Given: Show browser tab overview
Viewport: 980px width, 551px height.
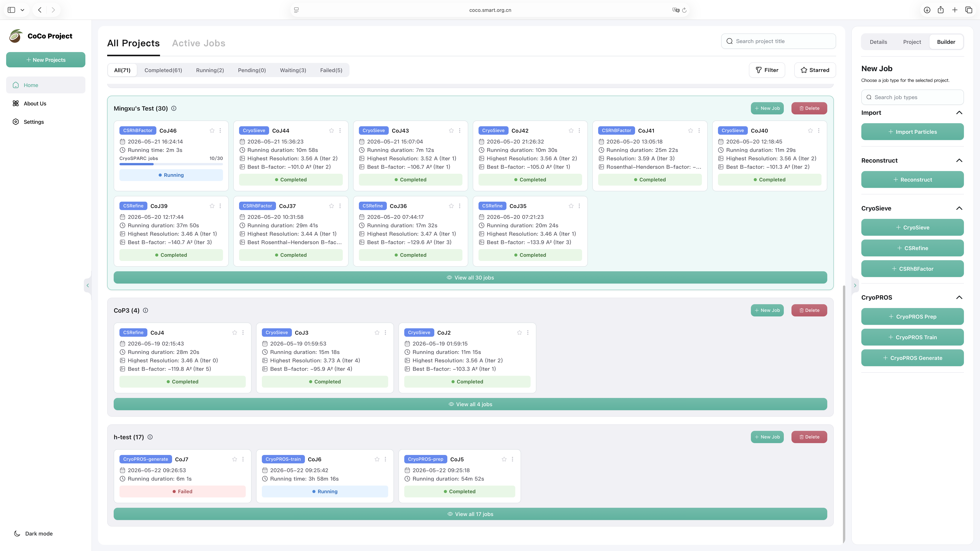Looking at the screenshot, I should tap(969, 10).
